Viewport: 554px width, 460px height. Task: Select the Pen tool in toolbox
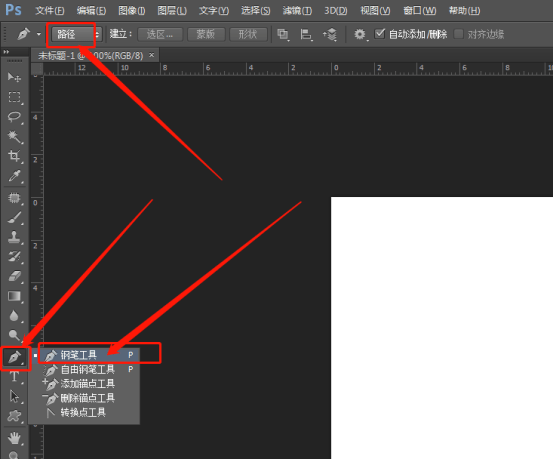14,357
